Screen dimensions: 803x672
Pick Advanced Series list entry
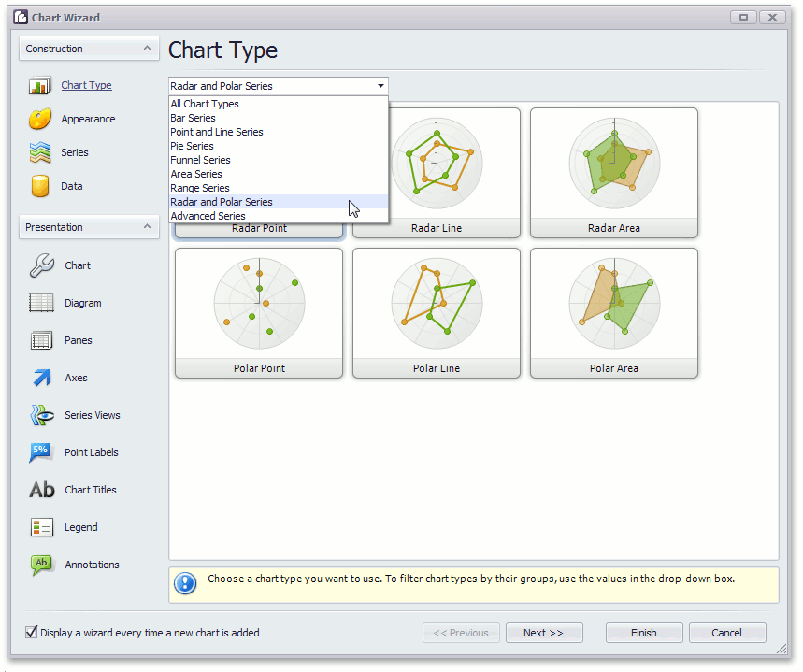click(x=208, y=217)
